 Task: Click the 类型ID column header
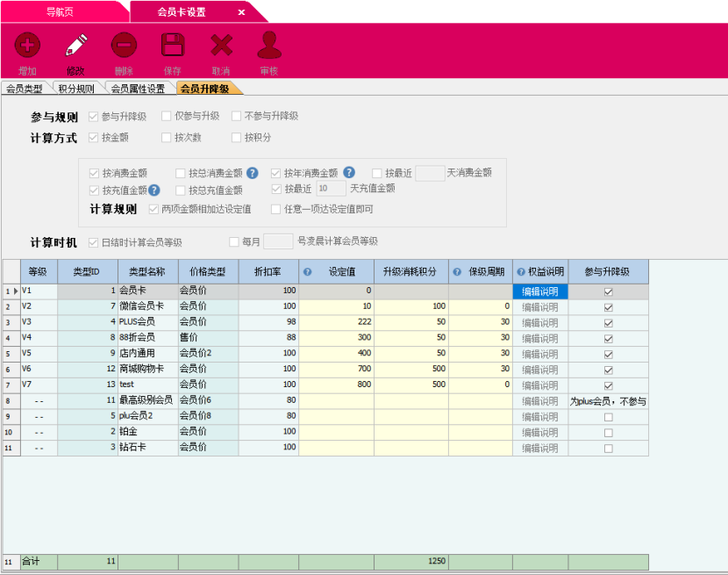[x=88, y=271]
